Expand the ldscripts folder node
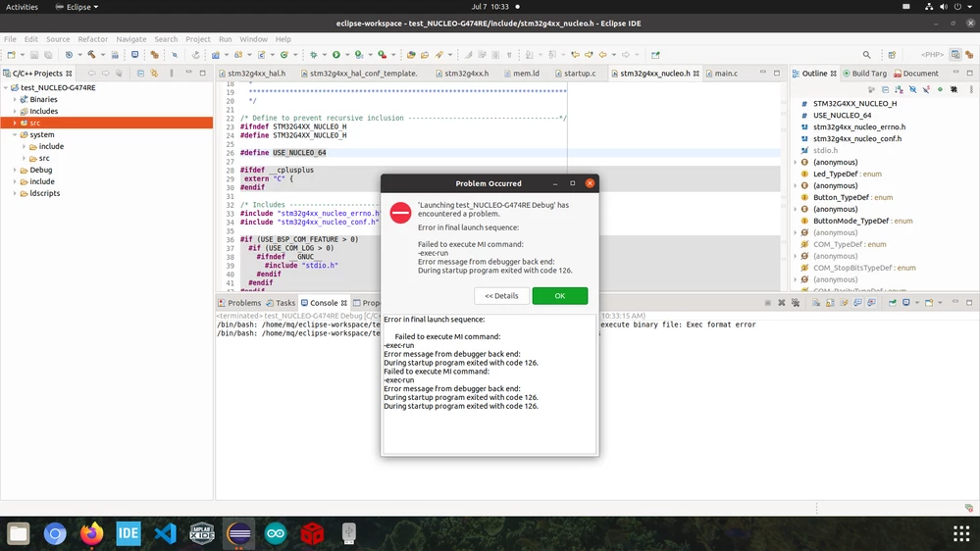 click(x=15, y=194)
